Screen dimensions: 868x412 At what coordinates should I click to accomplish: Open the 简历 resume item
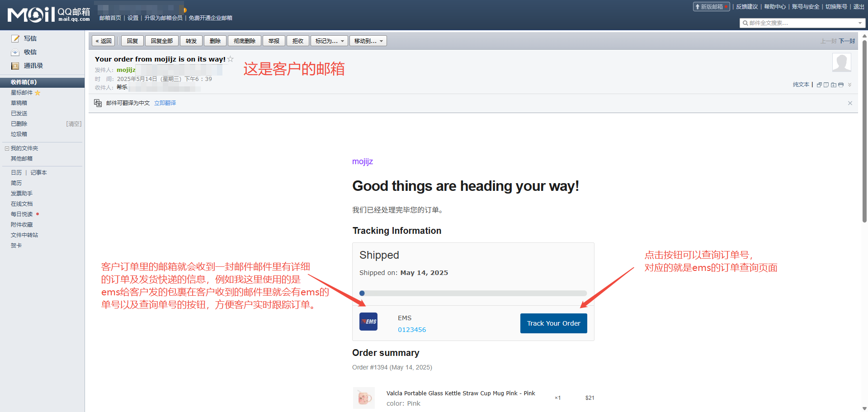click(x=16, y=183)
